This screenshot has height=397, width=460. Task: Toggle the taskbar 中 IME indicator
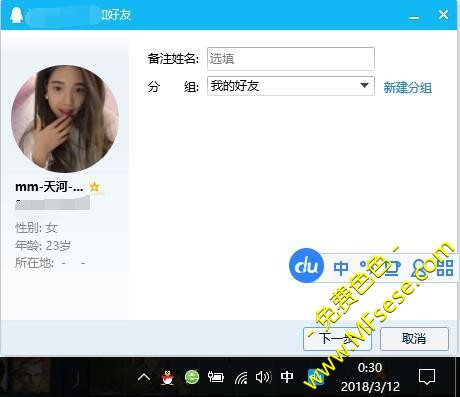click(x=287, y=377)
